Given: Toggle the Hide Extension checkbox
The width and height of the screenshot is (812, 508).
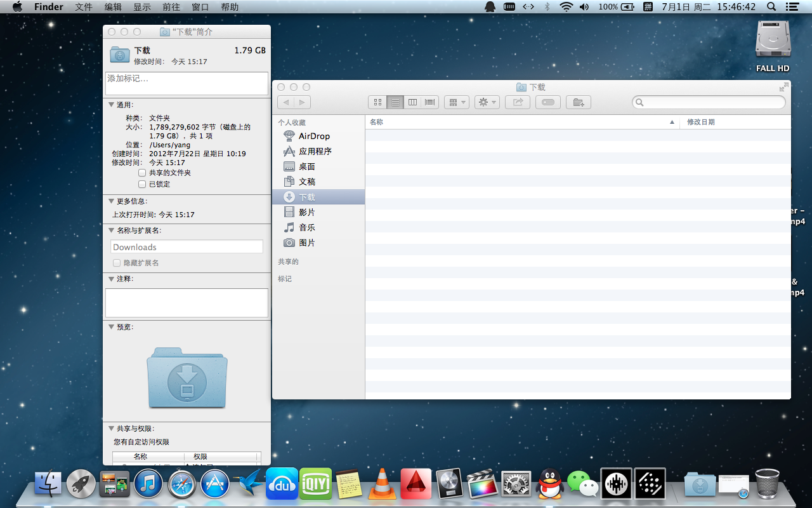Looking at the screenshot, I should (x=117, y=263).
